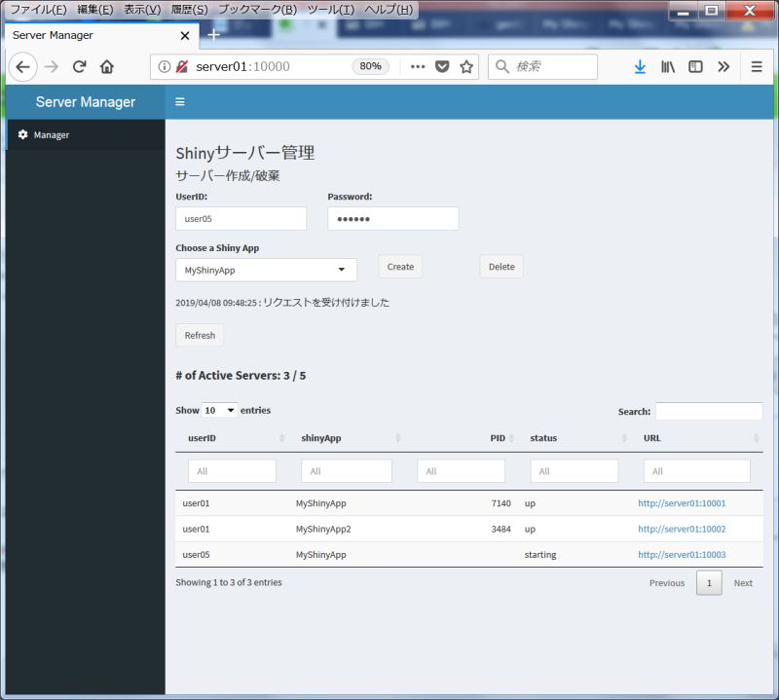The height and width of the screenshot is (700, 779).
Task: Open the Library bookshelf icon
Action: [x=668, y=66]
